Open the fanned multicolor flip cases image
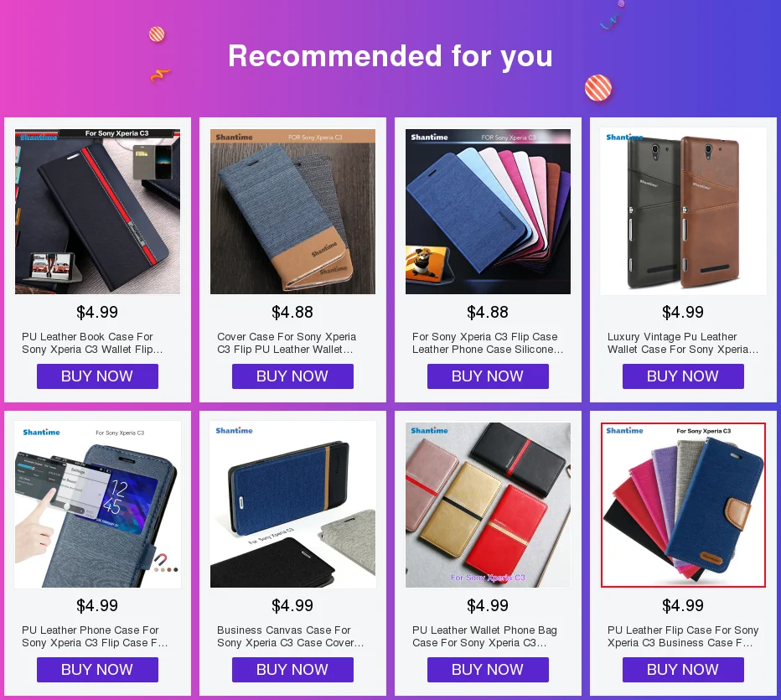 488,211
